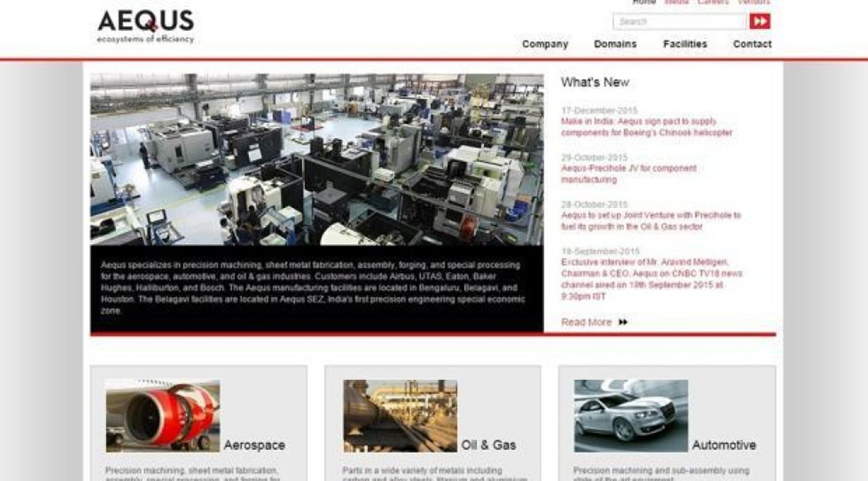Click the Oil & Gas heading

(489, 445)
